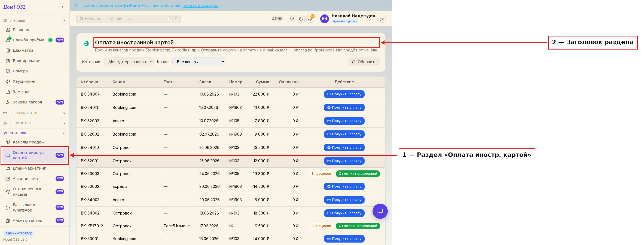Click the logout icon beside Николай Надеждин

point(382,19)
